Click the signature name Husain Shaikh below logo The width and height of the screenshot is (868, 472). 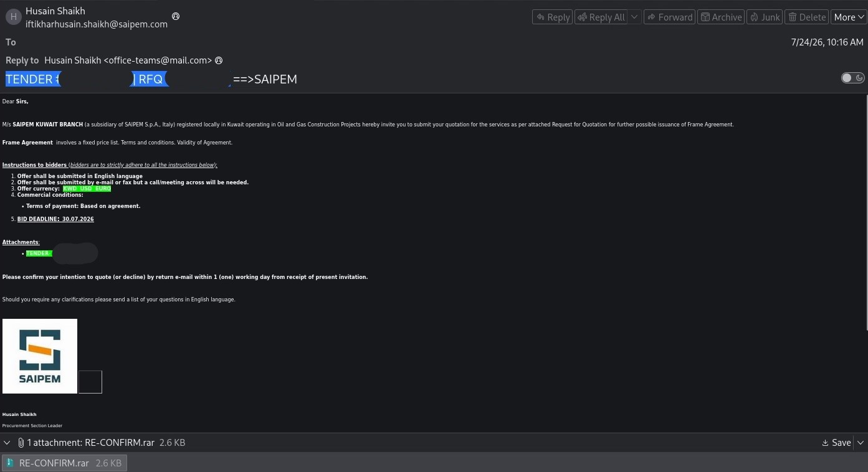point(19,414)
